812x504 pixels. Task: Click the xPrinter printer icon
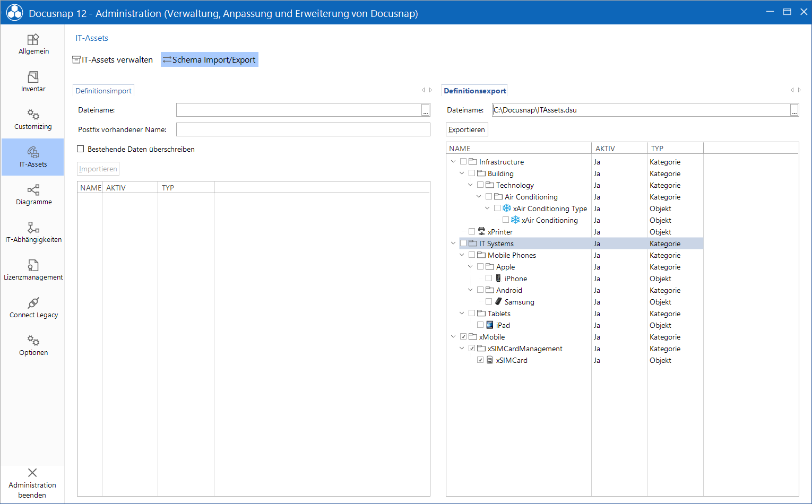[481, 231]
